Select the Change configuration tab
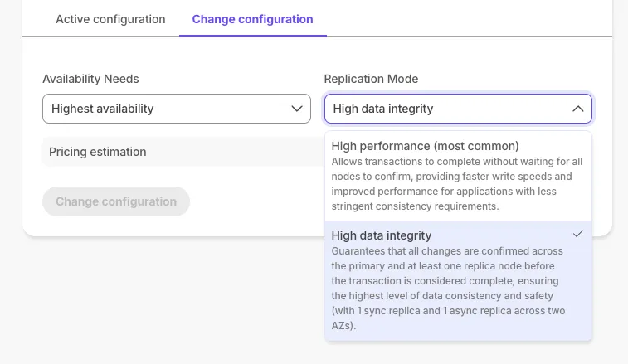The height and width of the screenshot is (364, 628). click(253, 19)
